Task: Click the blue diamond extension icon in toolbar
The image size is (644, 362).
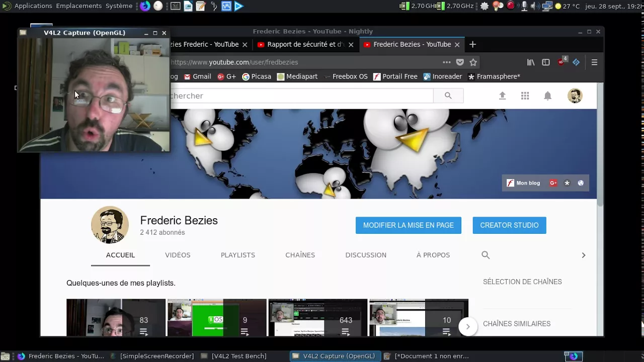Action: pos(576,62)
